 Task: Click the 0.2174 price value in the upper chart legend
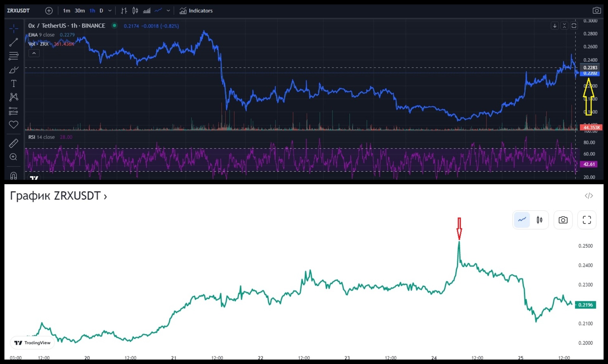131,26
